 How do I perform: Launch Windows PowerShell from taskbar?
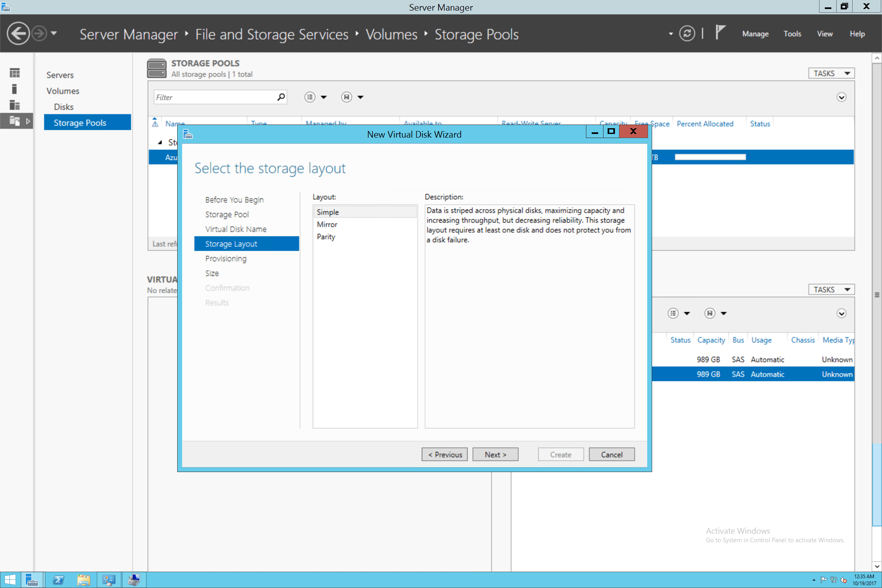(58, 579)
